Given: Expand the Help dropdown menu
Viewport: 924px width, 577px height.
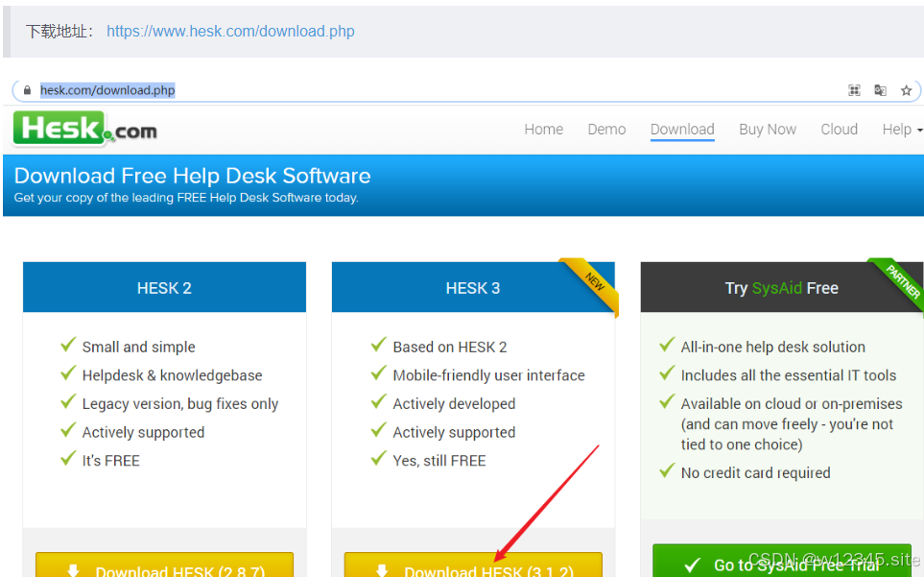Looking at the screenshot, I should tap(902, 129).
